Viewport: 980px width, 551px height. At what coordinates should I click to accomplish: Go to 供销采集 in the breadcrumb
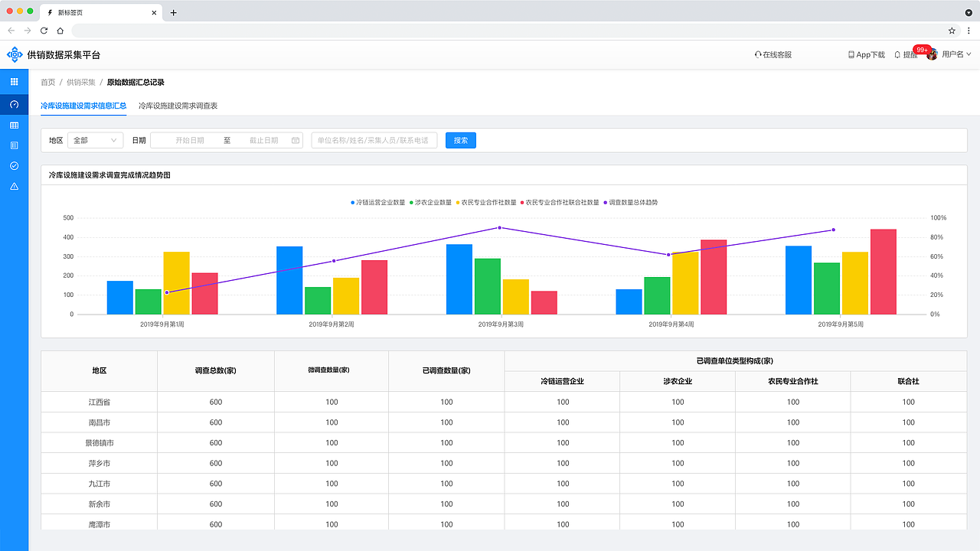coord(81,82)
